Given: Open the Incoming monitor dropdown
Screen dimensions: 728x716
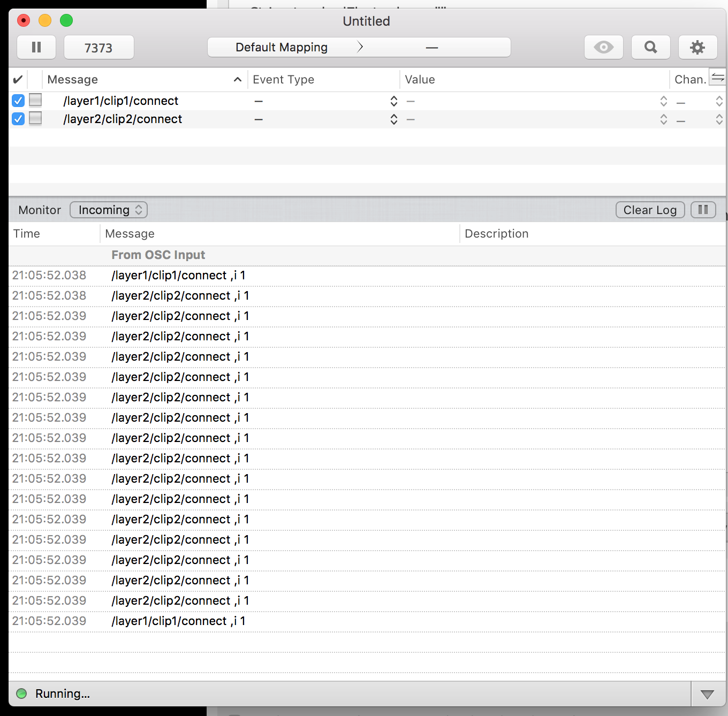Looking at the screenshot, I should point(109,210).
